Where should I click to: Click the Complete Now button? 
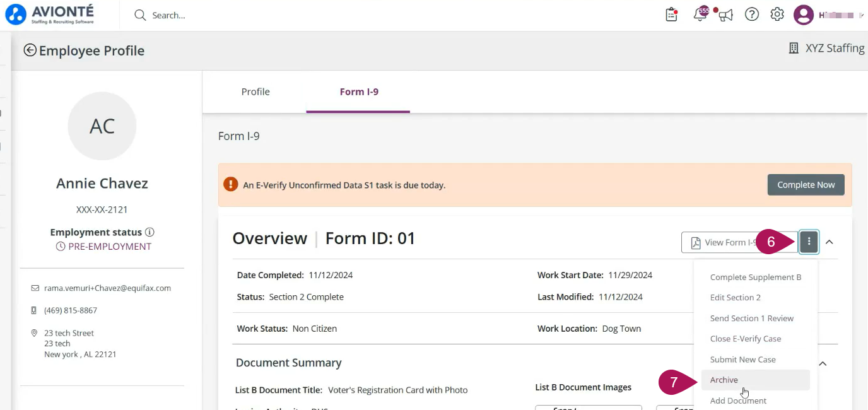(x=806, y=185)
